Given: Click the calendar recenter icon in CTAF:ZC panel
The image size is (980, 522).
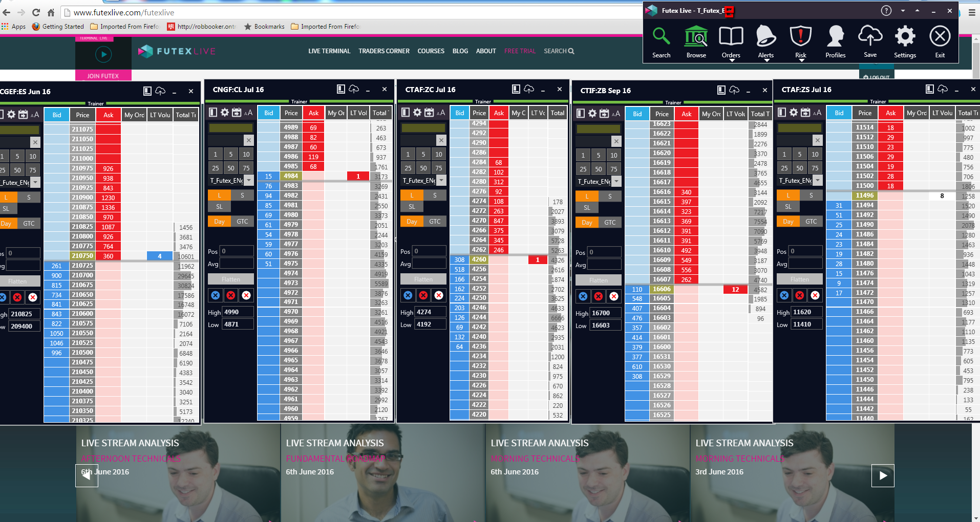Looking at the screenshot, I should (x=429, y=113).
